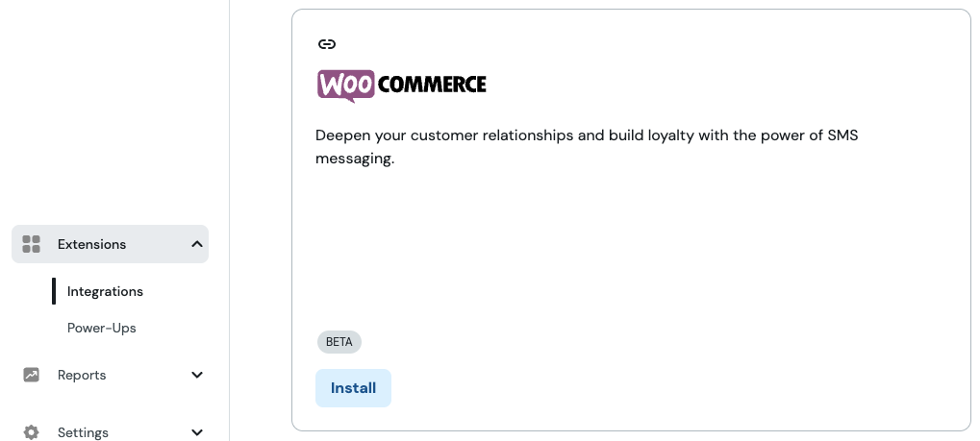Expand the Reports section chevron
This screenshot has height=441, width=980.
click(197, 375)
